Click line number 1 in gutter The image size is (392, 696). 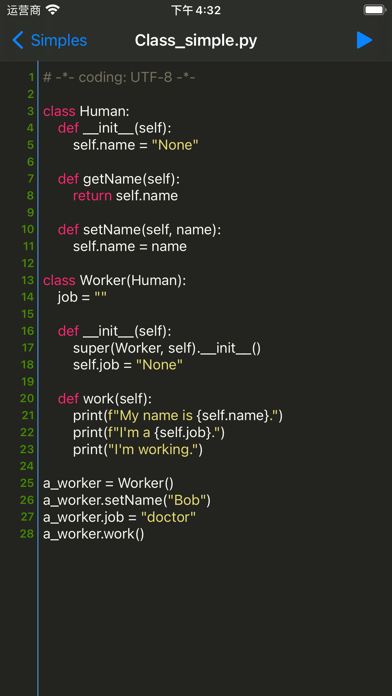coord(31,78)
